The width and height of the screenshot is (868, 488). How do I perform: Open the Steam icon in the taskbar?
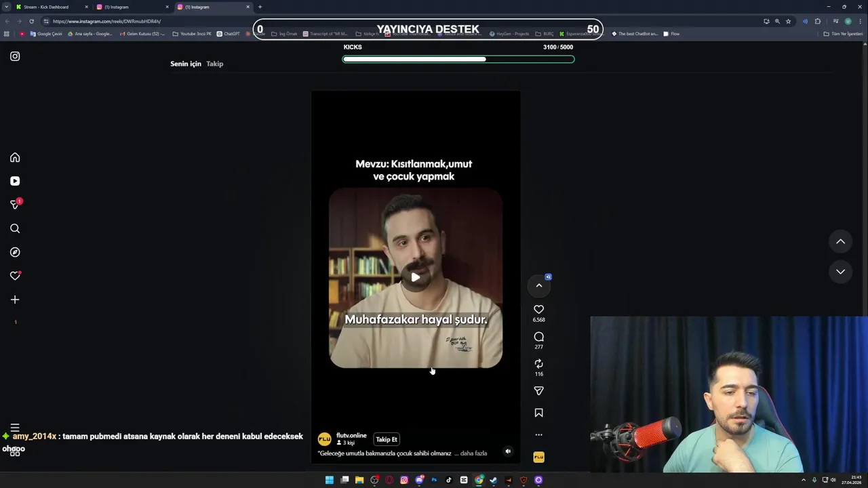click(493, 480)
